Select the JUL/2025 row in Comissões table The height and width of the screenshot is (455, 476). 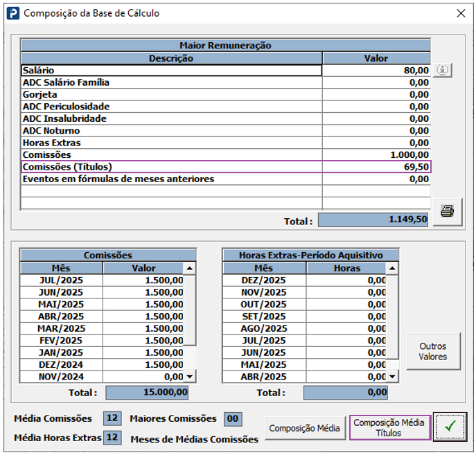[102, 280]
